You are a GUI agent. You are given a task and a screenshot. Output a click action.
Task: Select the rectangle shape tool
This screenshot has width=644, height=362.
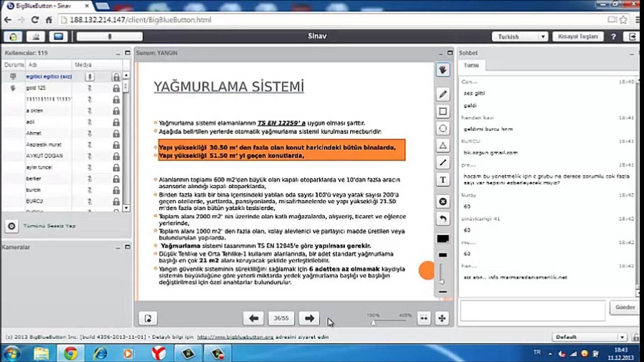tap(443, 111)
